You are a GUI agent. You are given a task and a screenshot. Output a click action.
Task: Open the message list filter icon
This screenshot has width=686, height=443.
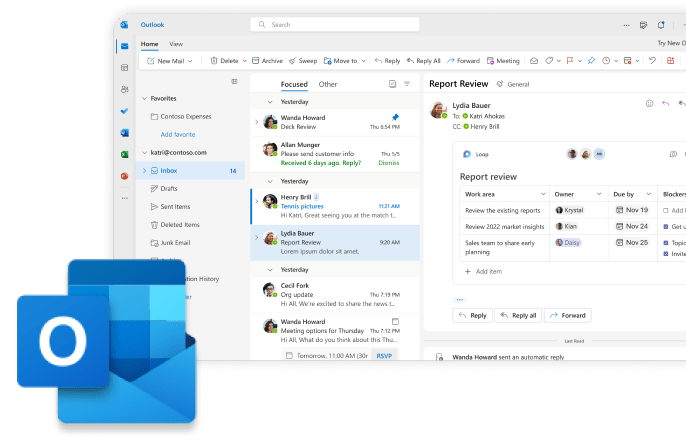pyautogui.click(x=407, y=84)
